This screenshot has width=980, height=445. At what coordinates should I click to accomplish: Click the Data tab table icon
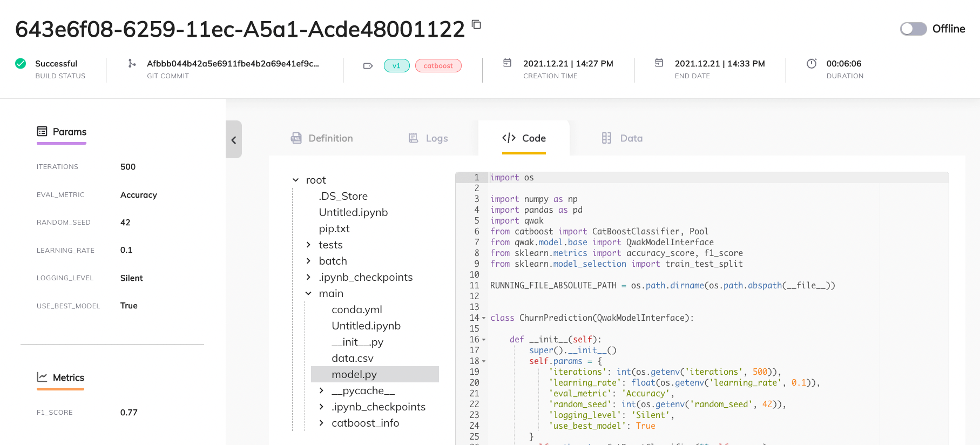pyautogui.click(x=607, y=138)
